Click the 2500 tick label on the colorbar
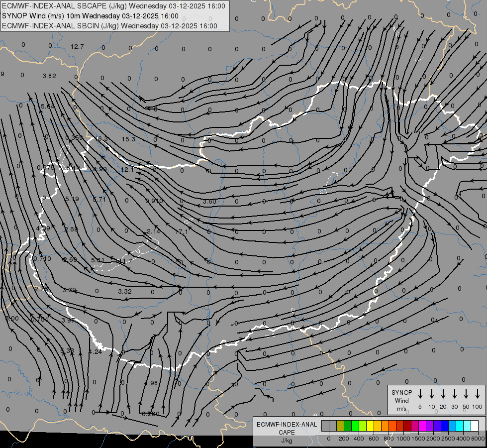 [448, 439]
